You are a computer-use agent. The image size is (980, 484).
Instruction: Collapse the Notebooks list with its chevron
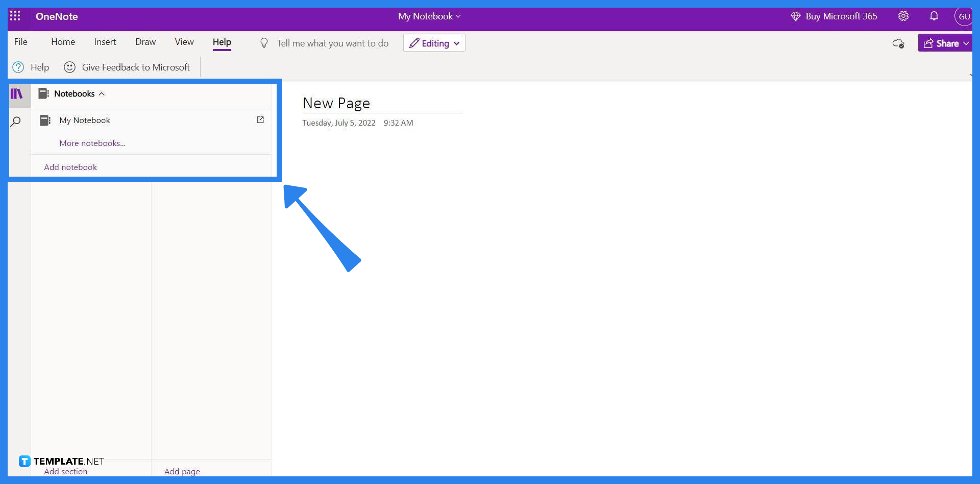[x=102, y=93]
